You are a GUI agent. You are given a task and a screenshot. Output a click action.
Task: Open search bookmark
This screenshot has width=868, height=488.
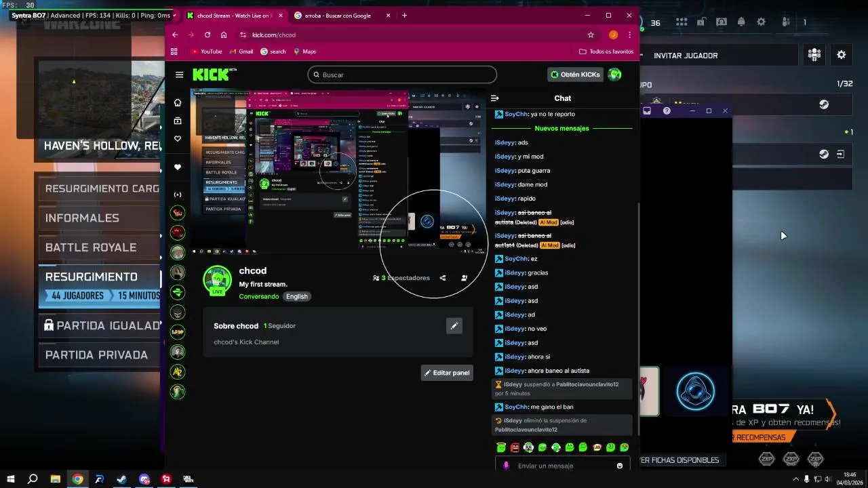pyautogui.click(x=273, y=52)
